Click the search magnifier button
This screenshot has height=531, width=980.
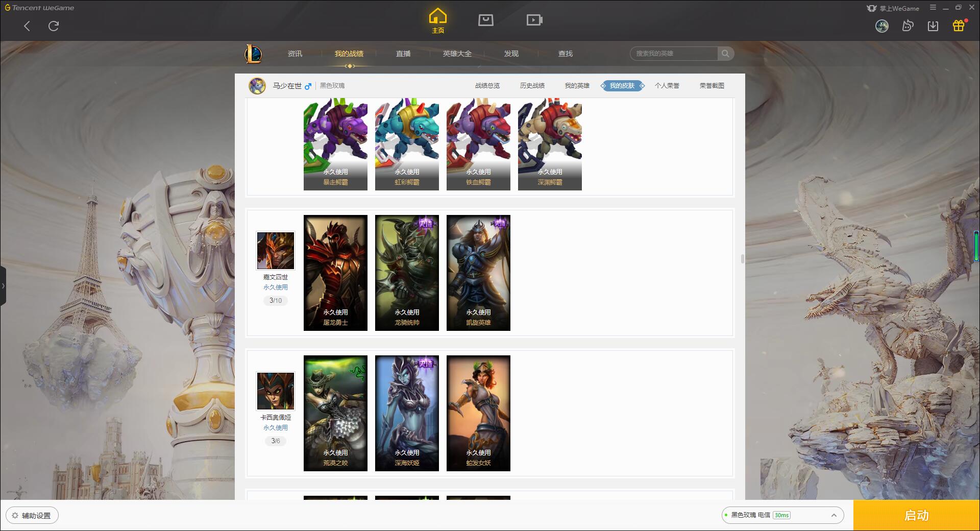pyautogui.click(x=725, y=54)
